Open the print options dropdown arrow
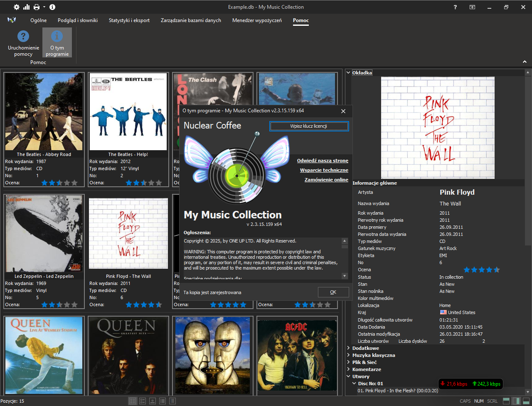532x406 pixels. [44, 7]
